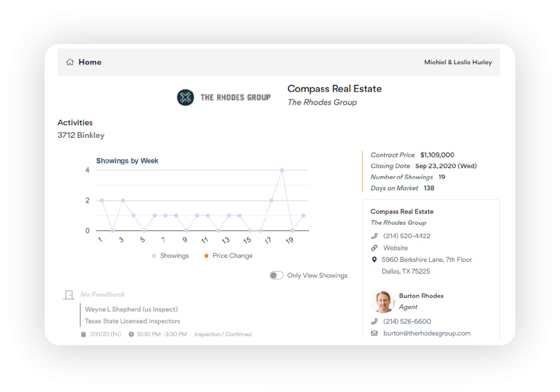Click the Home house icon
Viewport: 560px width, 392px height.
coord(69,62)
